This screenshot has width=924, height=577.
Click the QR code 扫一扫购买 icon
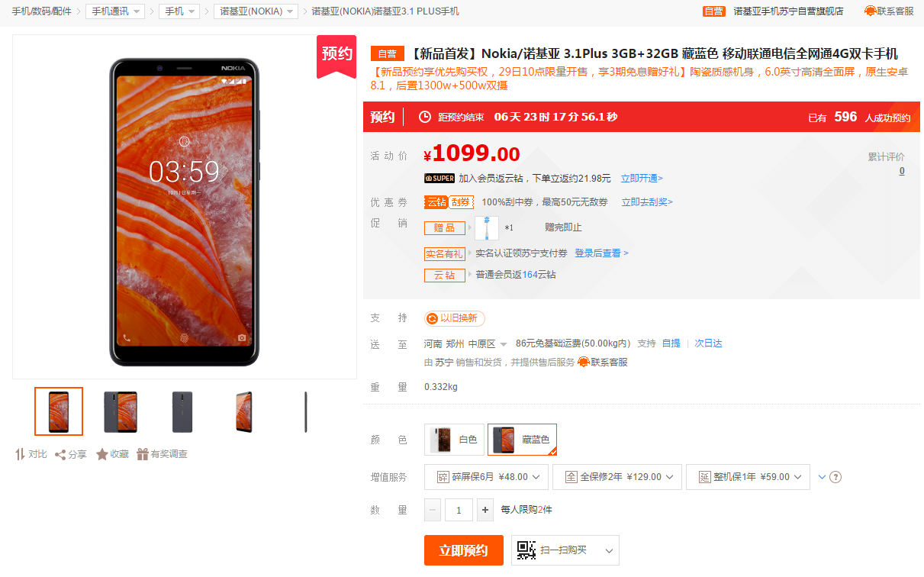[x=526, y=550]
